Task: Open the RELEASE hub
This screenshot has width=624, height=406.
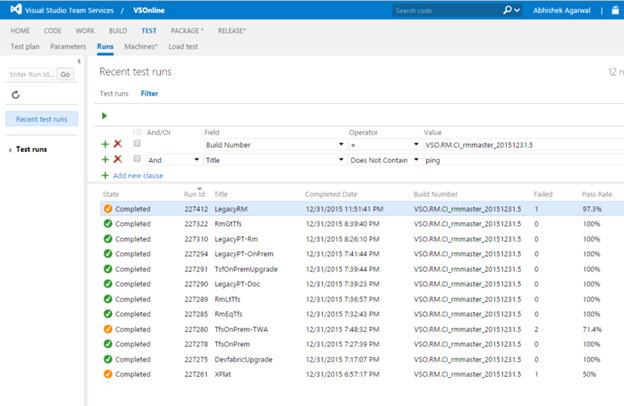Action: click(232, 31)
